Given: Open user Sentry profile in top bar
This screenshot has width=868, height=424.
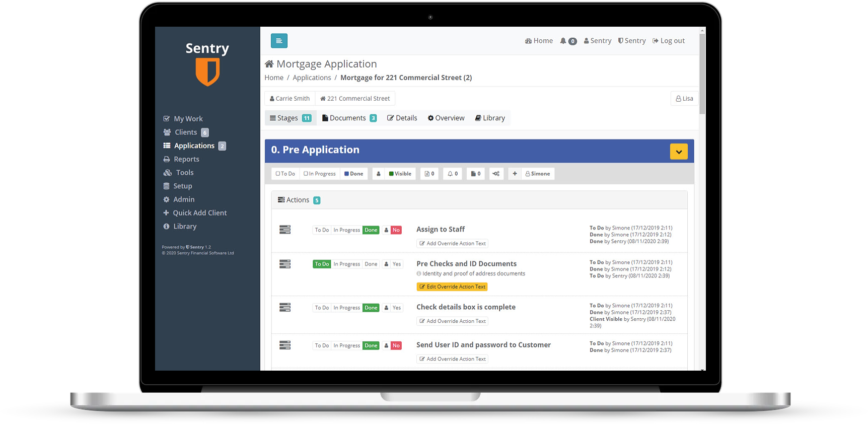Looking at the screenshot, I should point(598,41).
